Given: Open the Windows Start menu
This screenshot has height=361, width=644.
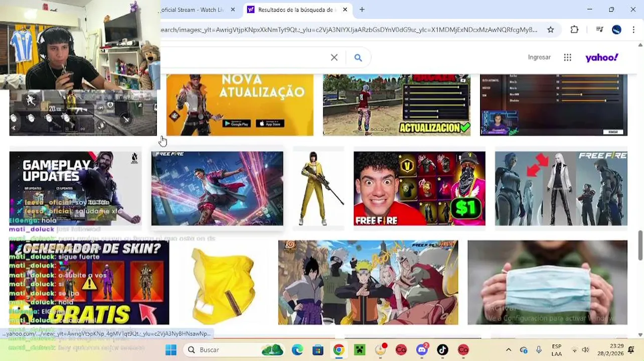Looking at the screenshot, I should point(171,350).
